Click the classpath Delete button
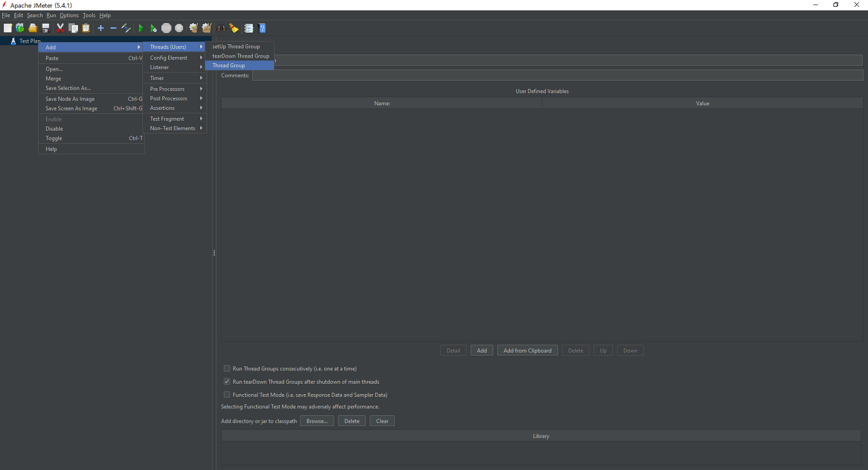 [352, 421]
